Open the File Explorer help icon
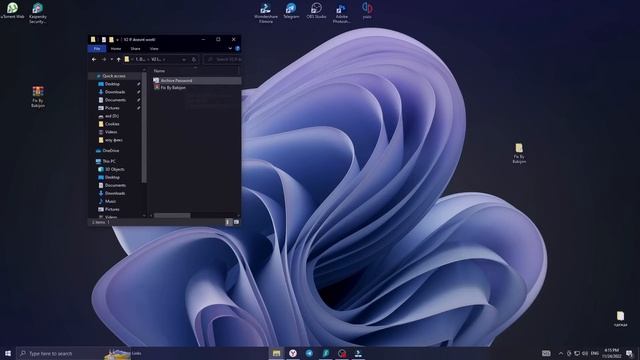The image size is (640, 360). click(x=237, y=49)
